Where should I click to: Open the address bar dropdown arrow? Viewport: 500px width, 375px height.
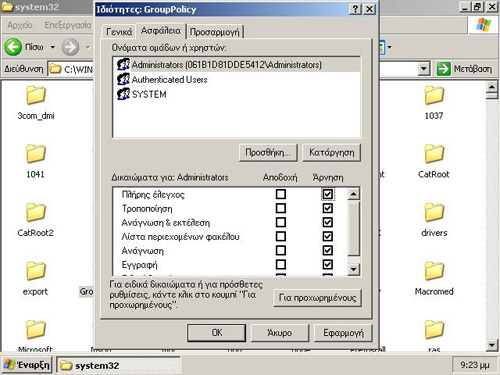(423, 69)
